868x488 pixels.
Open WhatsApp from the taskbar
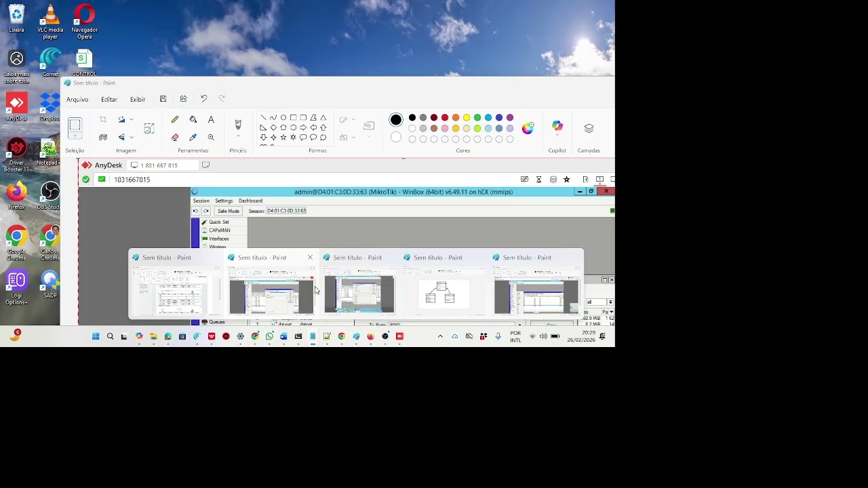point(269,336)
